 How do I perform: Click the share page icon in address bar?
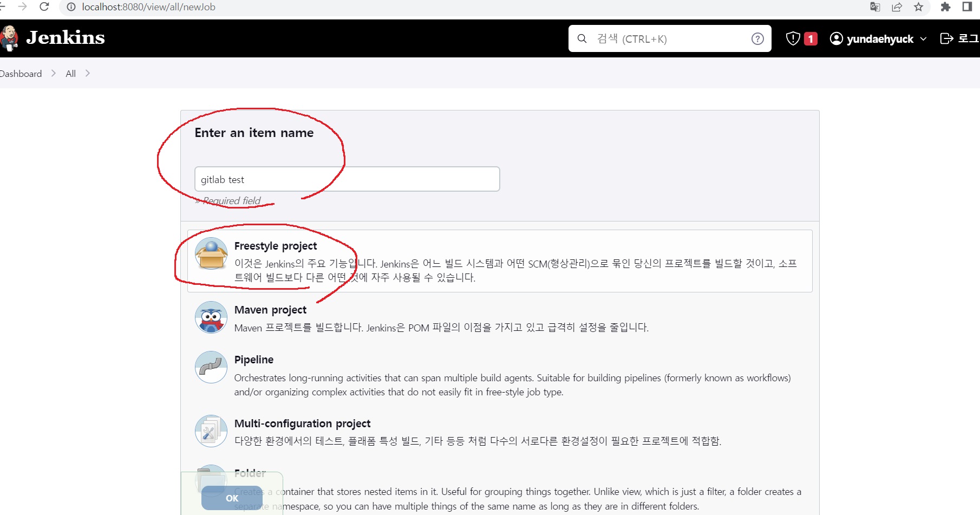pyautogui.click(x=897, y=7)
